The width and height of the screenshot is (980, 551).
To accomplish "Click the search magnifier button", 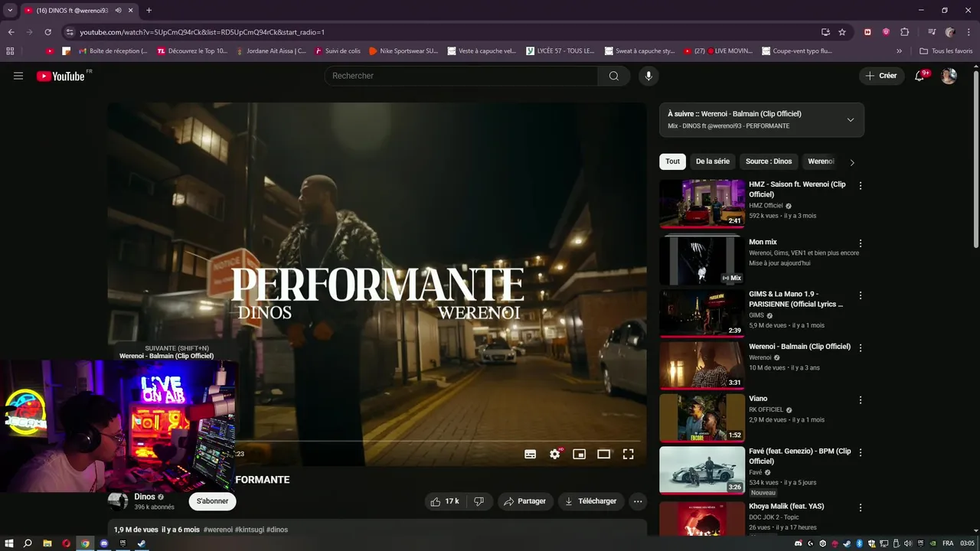I will 614,76.
